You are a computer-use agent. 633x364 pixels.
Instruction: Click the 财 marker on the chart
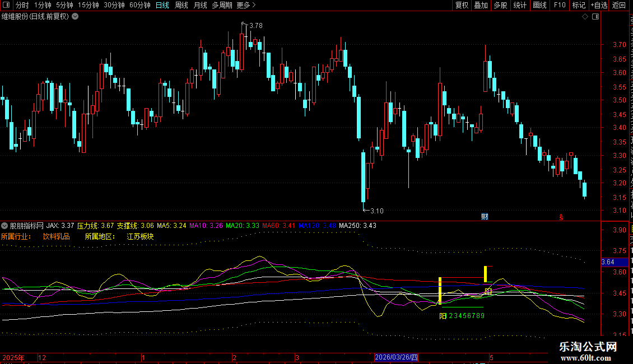tap(485, 217)
